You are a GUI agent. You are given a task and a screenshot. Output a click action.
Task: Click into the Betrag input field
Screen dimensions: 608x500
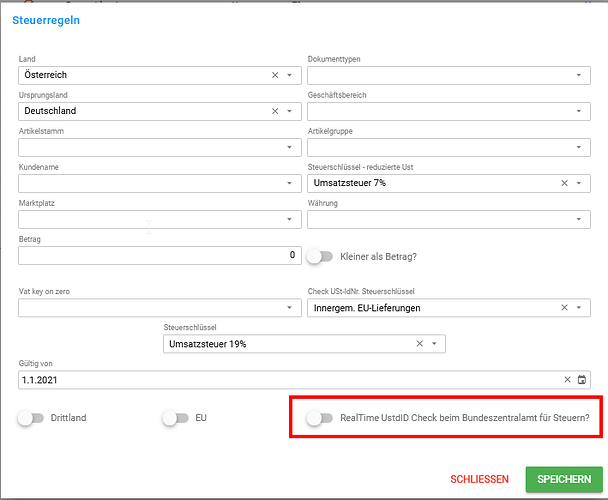click(160, 256)
